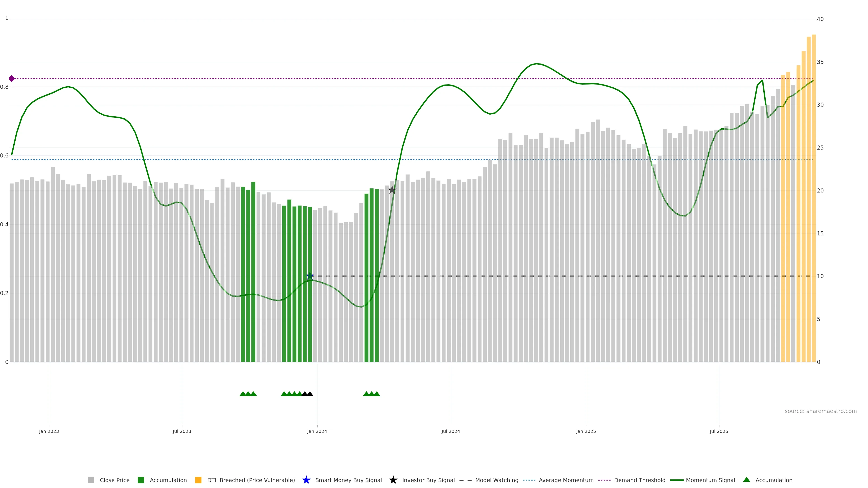Click the Jul 2025 axis label
Viewport: 868px width, 488px height.
click(719, 431)
